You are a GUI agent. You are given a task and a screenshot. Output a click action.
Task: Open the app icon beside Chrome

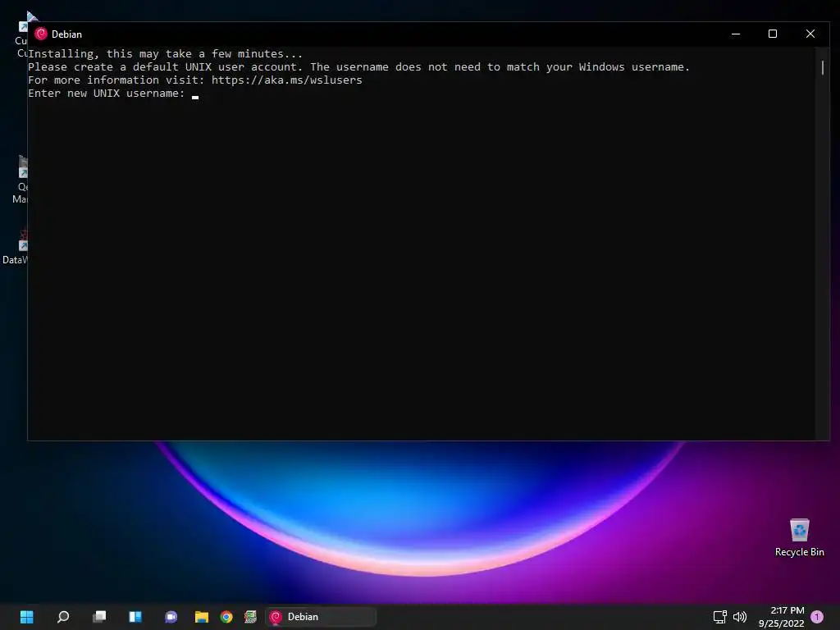[x=250, y=617]
